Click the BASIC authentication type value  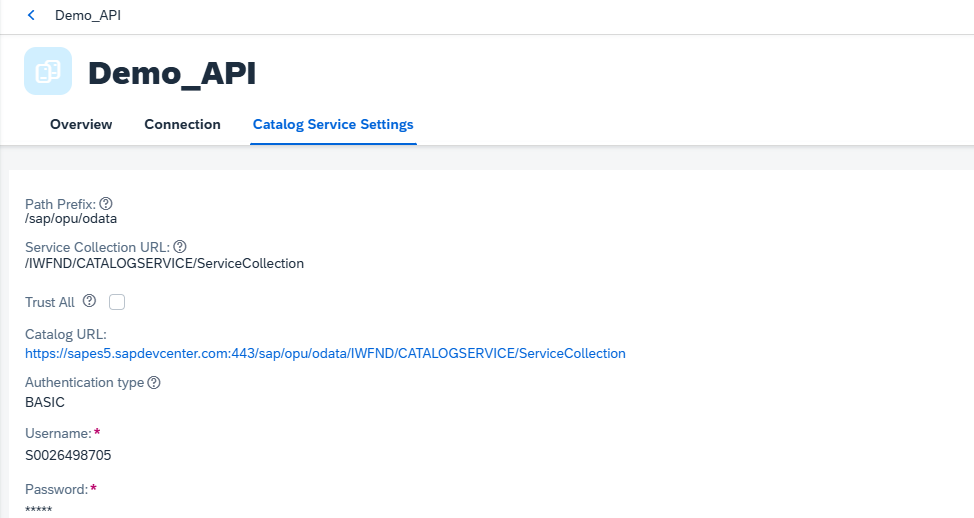click(45, 402)
